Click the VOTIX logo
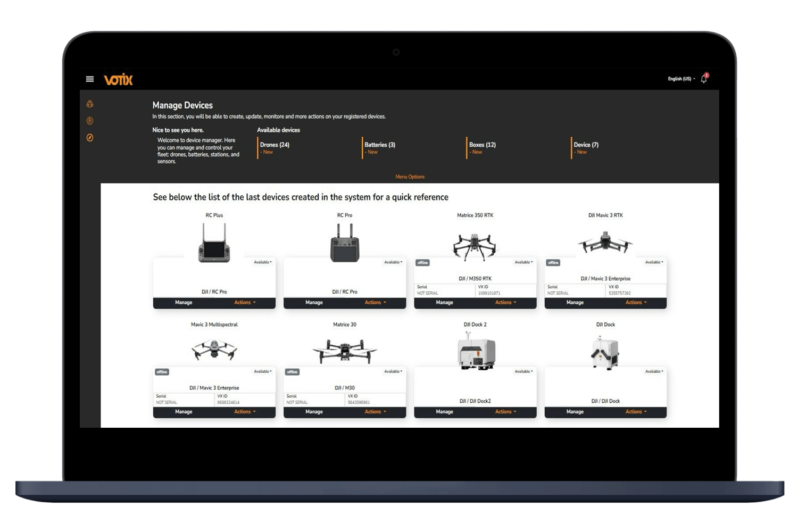 point(118,79)
